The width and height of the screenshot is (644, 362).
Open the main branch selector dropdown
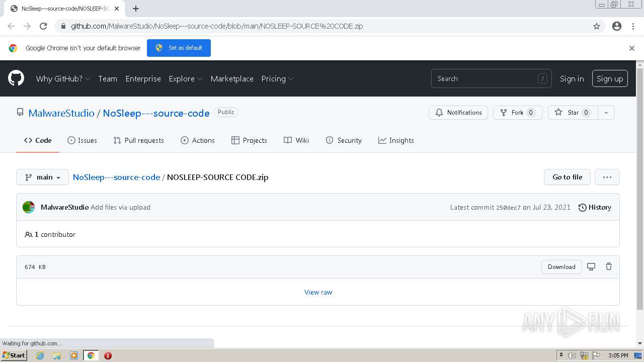43,177
